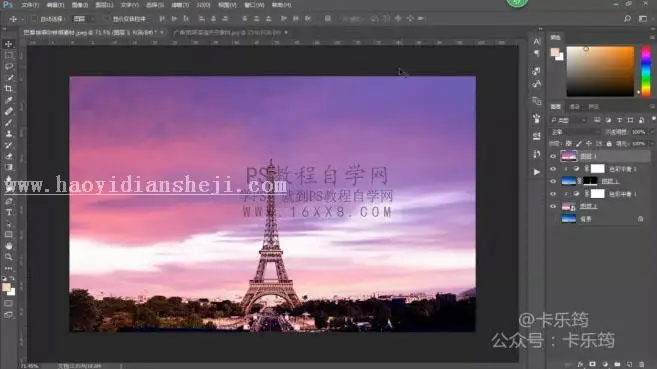657x369 pixels.
Task: Open the 图像(I) menu
Action: coord(79,5)
